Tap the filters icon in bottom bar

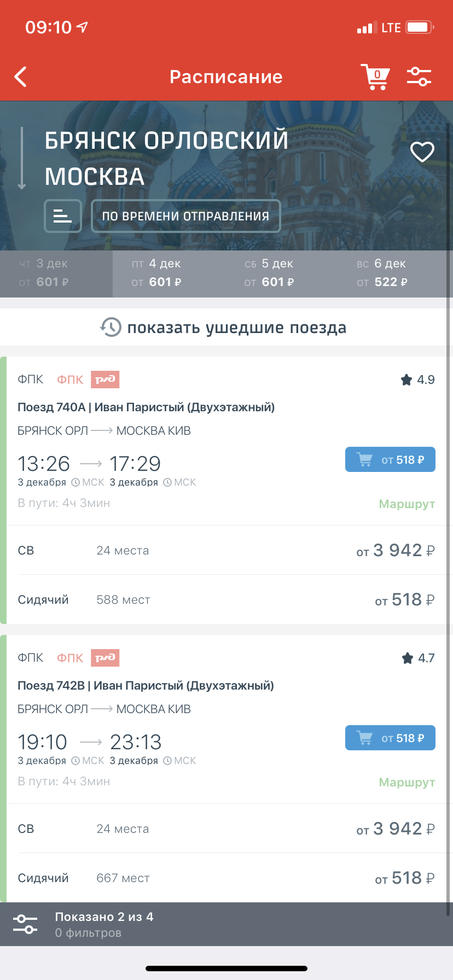point(25,924)
